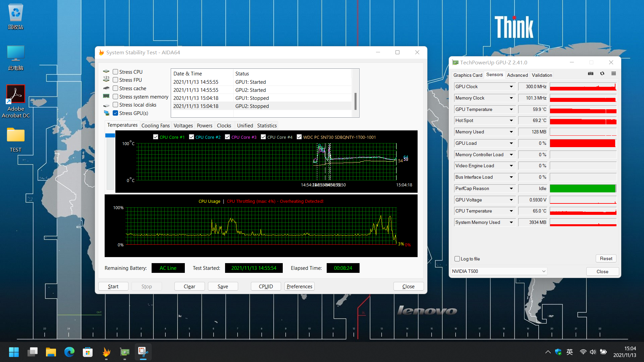
Task: Click the Reset button in GPU-Z
Action: [x=606, y=258]
